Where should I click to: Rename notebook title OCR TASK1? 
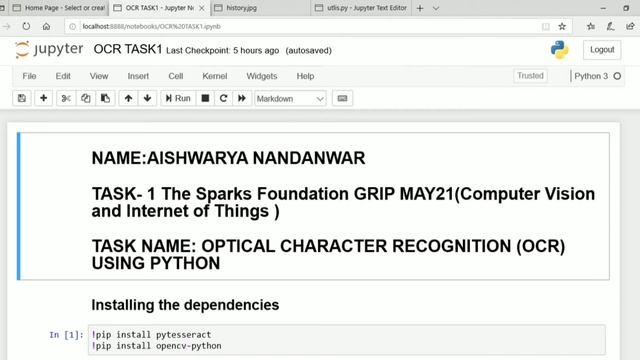[128, 49]
